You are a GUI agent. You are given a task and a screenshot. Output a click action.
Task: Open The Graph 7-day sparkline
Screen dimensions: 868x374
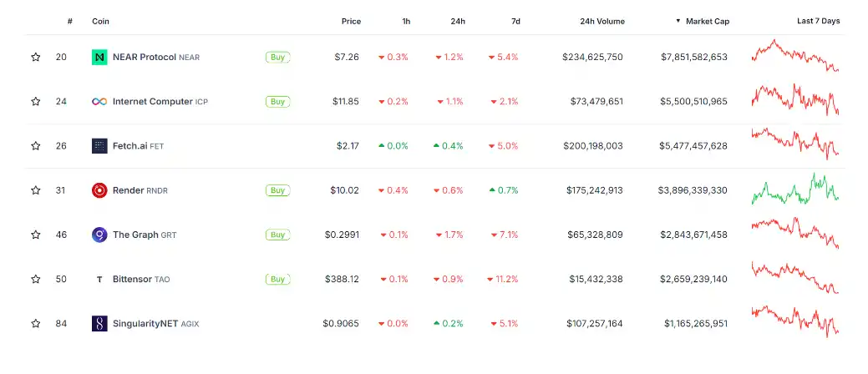tap(795, 233)
